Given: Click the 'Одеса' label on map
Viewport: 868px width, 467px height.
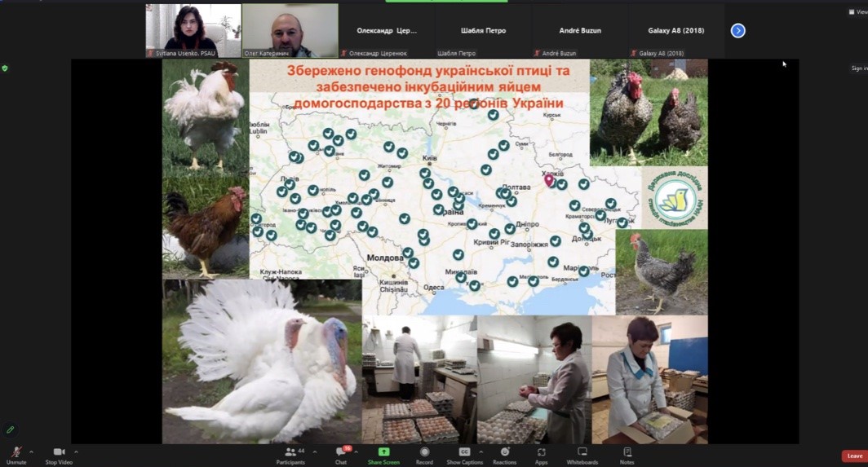Looking at the screenshot, I should 433,287.
